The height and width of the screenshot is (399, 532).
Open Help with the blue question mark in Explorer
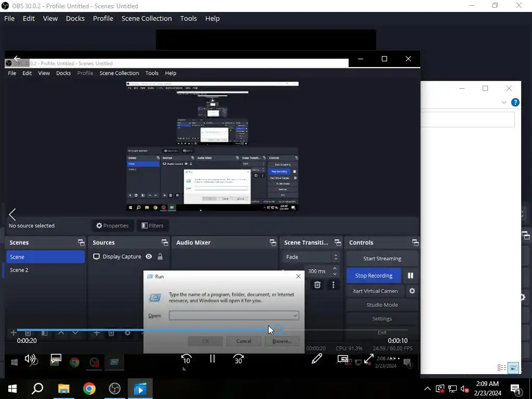pyautogui.click(x=515, y=102)
